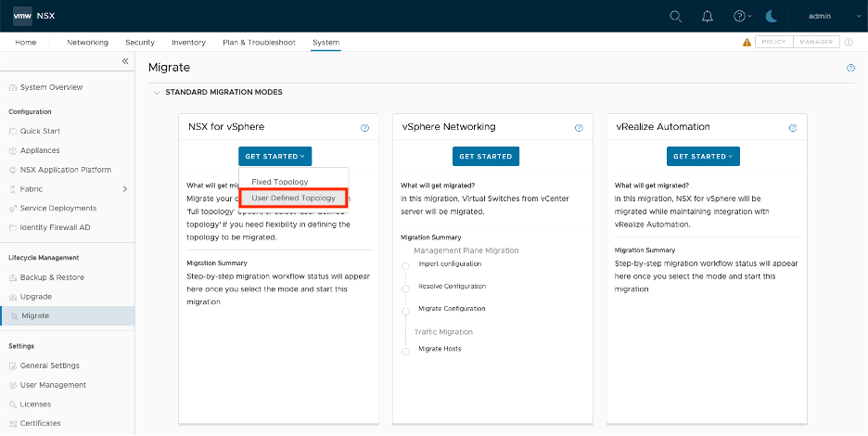Click vSphere Networking Get Started button

486,157
